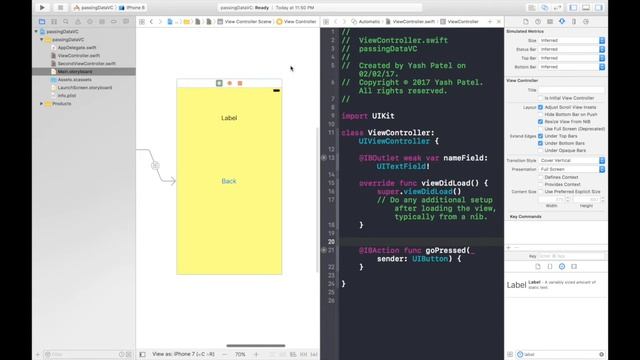Toggle the debug area visibility
This screenshot has width=640, height=360.
pyautogui.click(x=586, y=8)
